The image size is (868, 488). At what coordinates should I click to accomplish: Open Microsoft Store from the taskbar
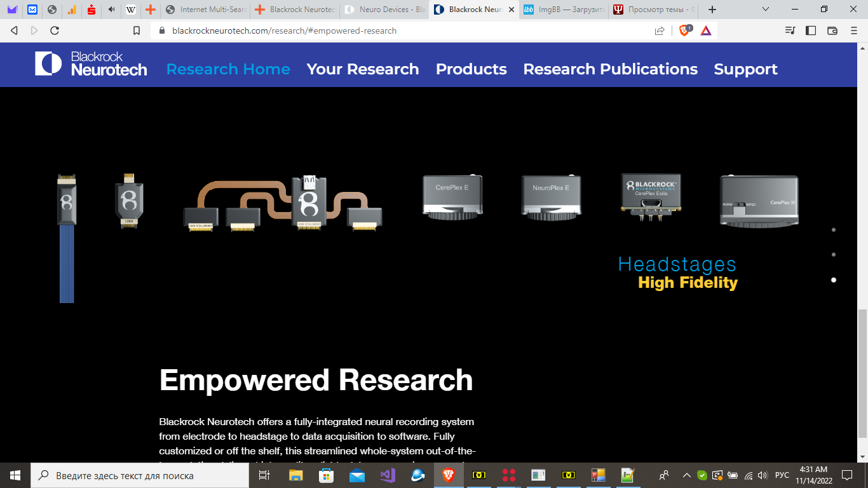(326, 475)
